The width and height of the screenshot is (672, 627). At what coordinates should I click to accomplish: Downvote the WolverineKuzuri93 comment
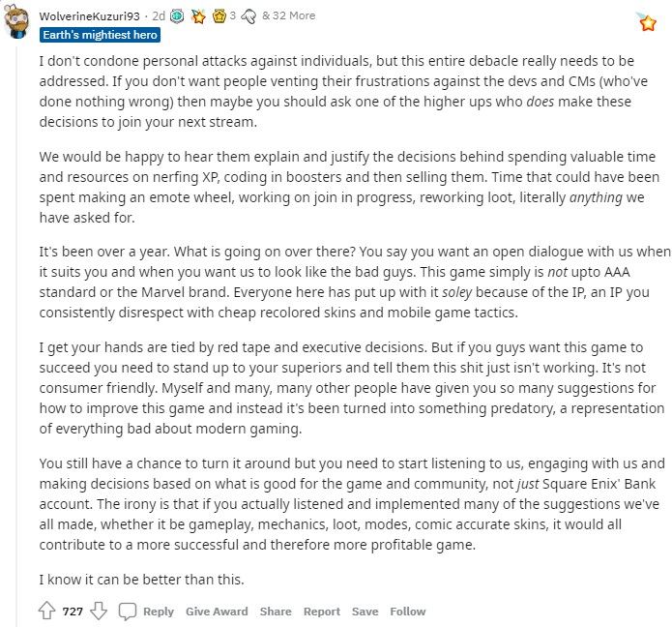(99, 611)
